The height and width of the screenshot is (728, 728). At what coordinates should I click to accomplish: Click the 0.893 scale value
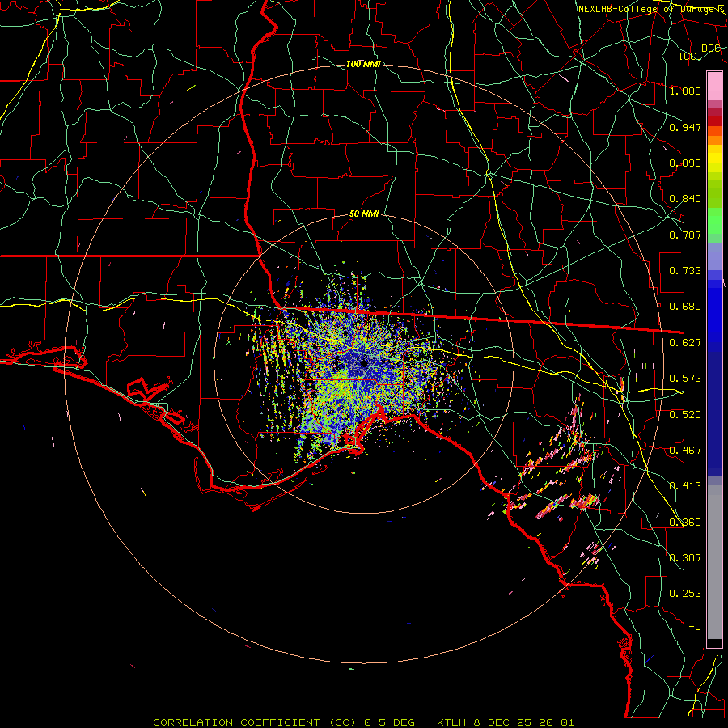point(685,163)
